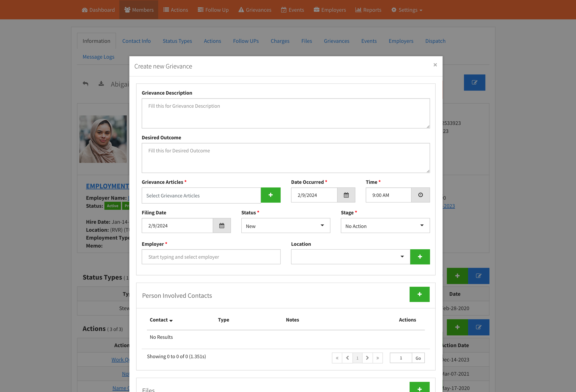Add a Grievance Article with plus button

click(271, 195)
